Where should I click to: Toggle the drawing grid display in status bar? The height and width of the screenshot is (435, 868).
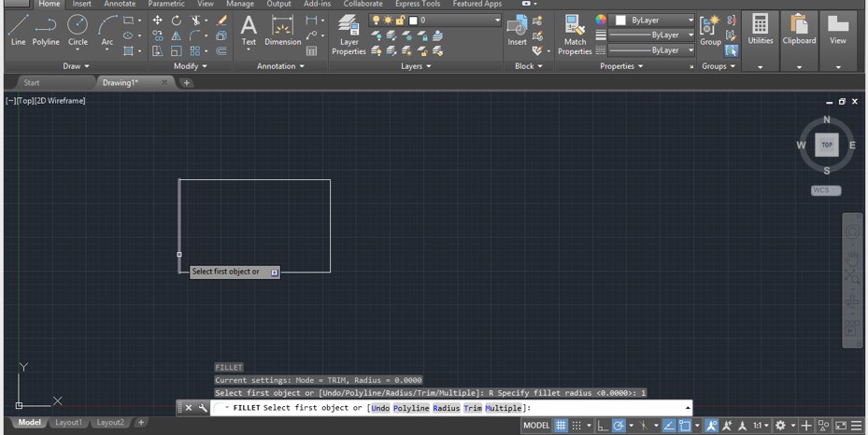[x=561, y=425]
